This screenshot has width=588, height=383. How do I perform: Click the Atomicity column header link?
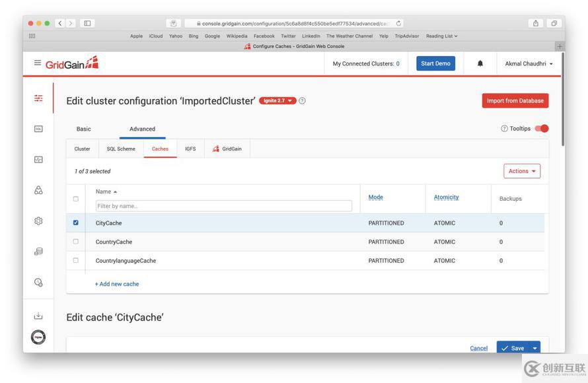click(x=446, y=197)
